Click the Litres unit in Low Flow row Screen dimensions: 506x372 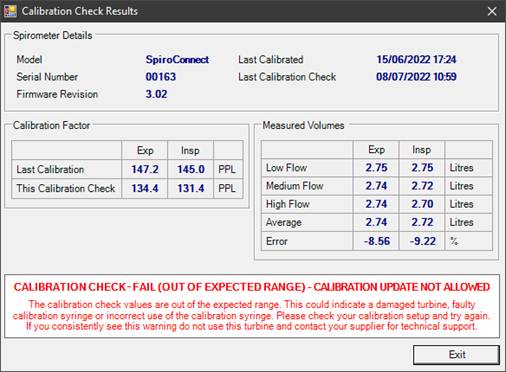point(461,168)
